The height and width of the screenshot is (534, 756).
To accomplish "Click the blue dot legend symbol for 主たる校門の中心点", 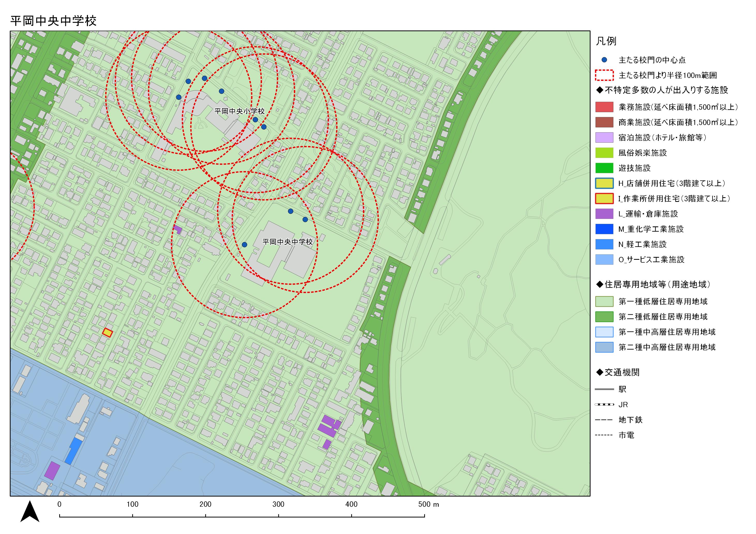I will pos(604,60).
